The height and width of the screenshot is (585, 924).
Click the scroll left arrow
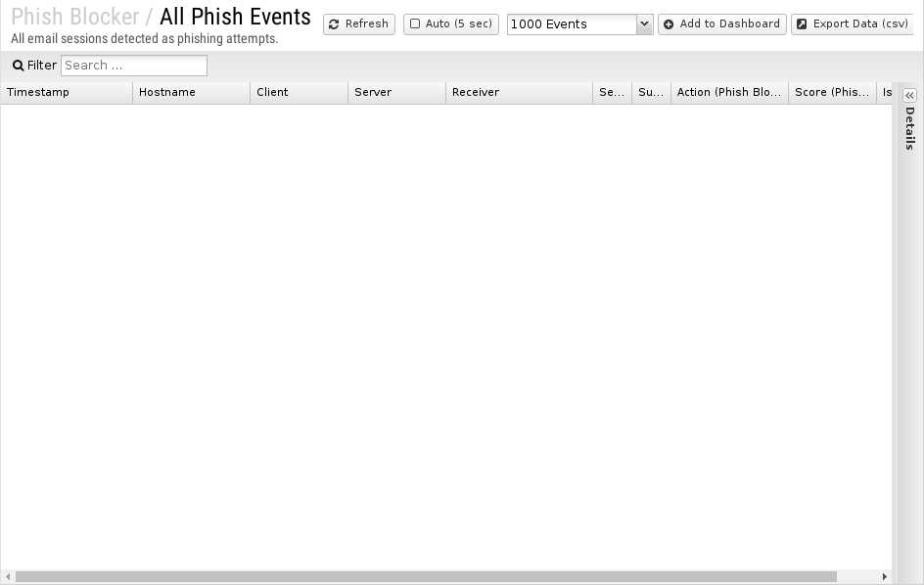pos(8,577)
